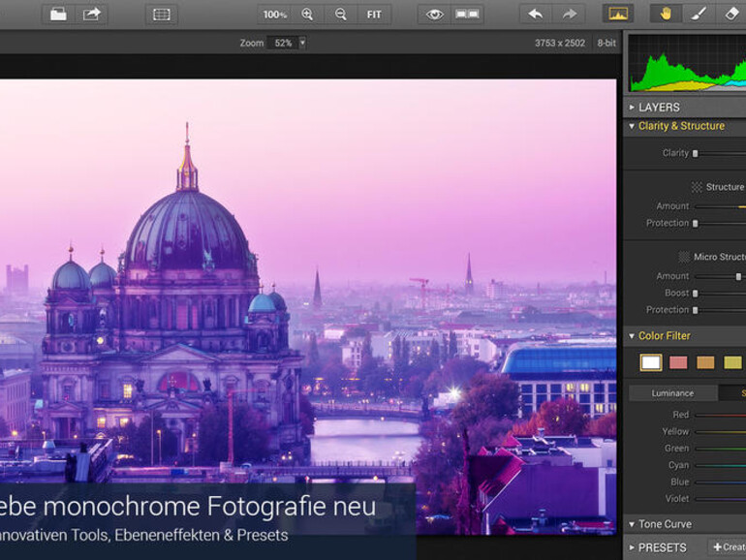
Task: Switch to the Luminance tab
Action: [x=672, y=393]
